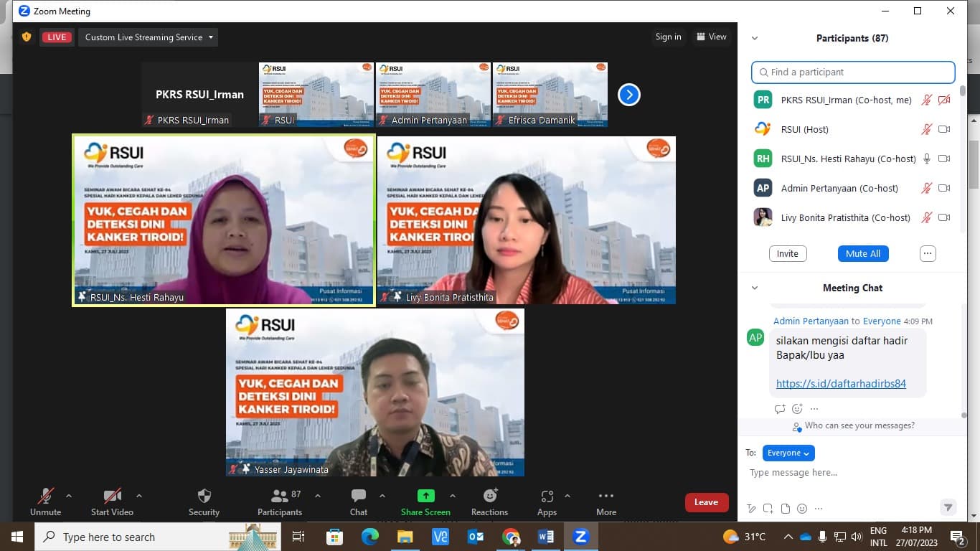Open the View layout menu

tap(711, 37)
